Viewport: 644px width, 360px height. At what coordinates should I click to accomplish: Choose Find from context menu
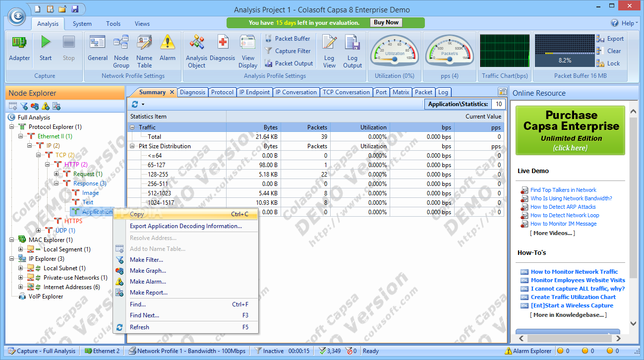point(186,304)
